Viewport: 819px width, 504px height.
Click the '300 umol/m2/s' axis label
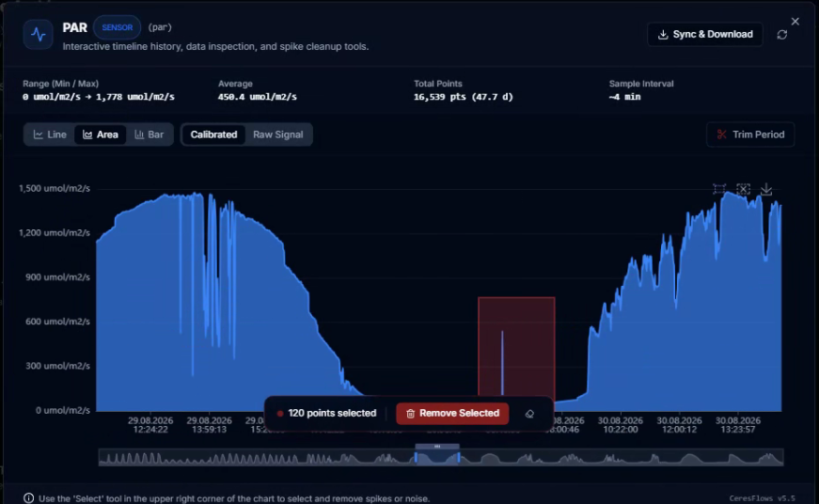coord(57,366)
